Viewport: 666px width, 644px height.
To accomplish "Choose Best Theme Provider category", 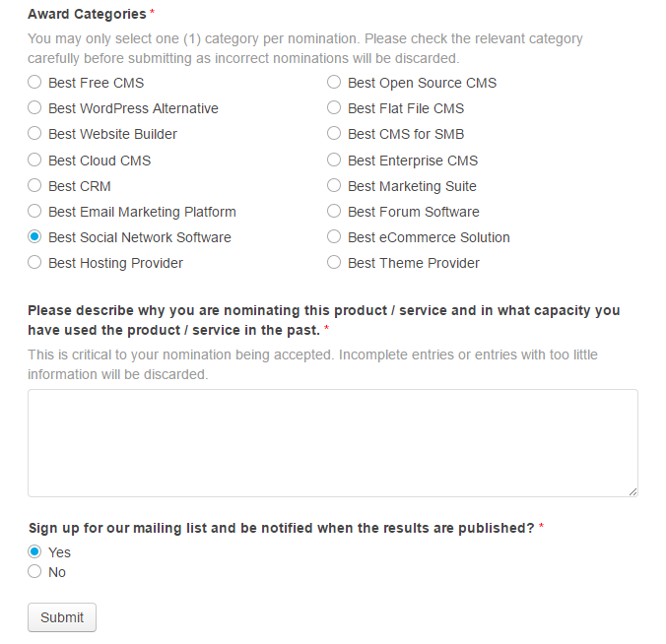I will coord(334,263).
